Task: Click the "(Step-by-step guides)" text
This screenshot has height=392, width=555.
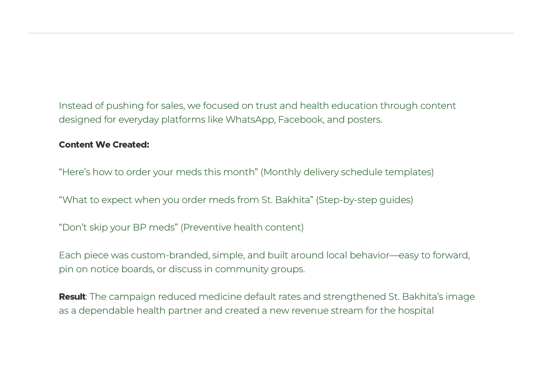Action: (364, 200)
